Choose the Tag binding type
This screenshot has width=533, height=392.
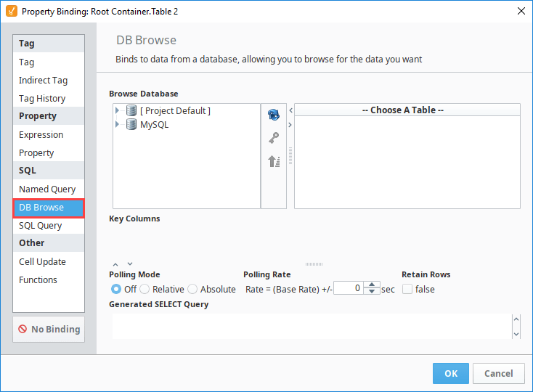click(x=49, y=62)
